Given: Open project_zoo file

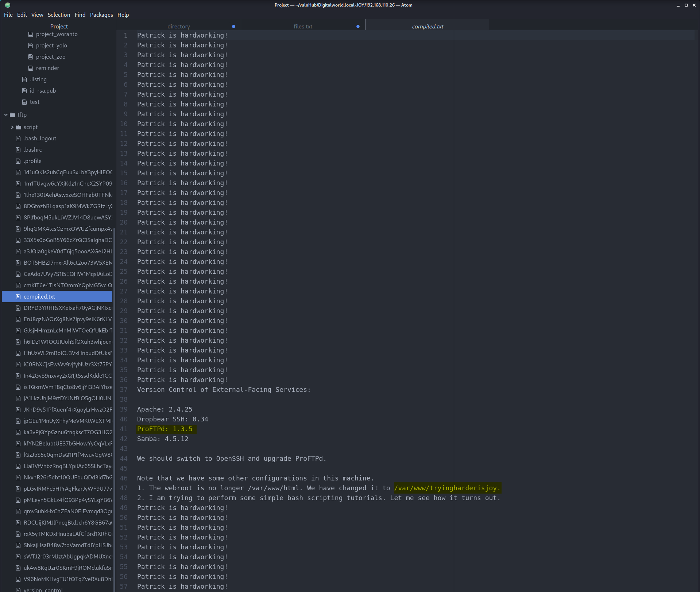Looking at the screenshot, I should (51, 57).
